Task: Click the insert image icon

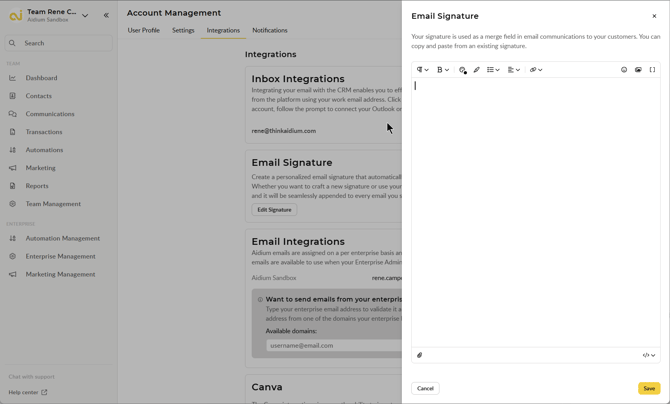Action: pyautogui.click(x=638, y=70)
